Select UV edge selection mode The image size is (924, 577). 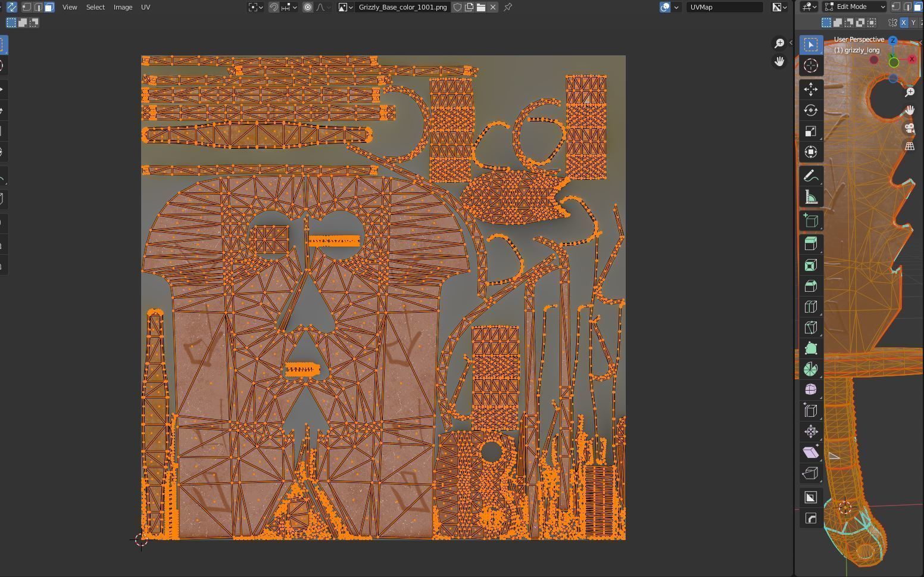coord(38,7)
